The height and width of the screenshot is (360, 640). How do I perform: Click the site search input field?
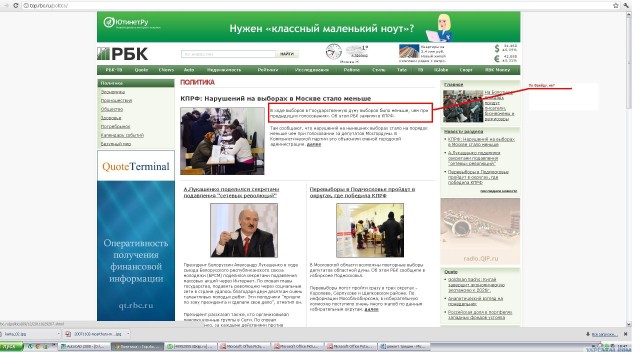(228, 54)
